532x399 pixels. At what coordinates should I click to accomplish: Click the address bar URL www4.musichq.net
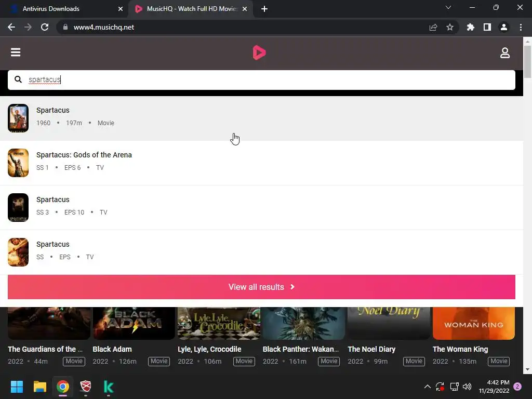click(104, 27)
